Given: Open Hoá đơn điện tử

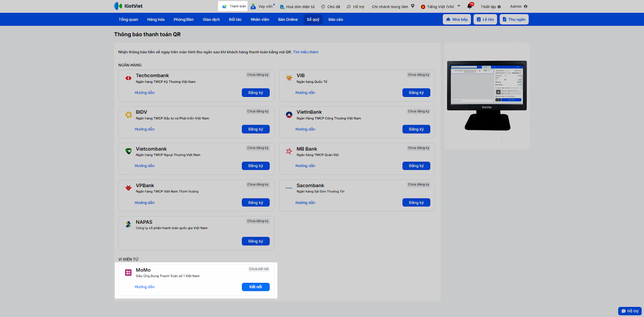Looking at the screenshot, I should pos(297,7).
